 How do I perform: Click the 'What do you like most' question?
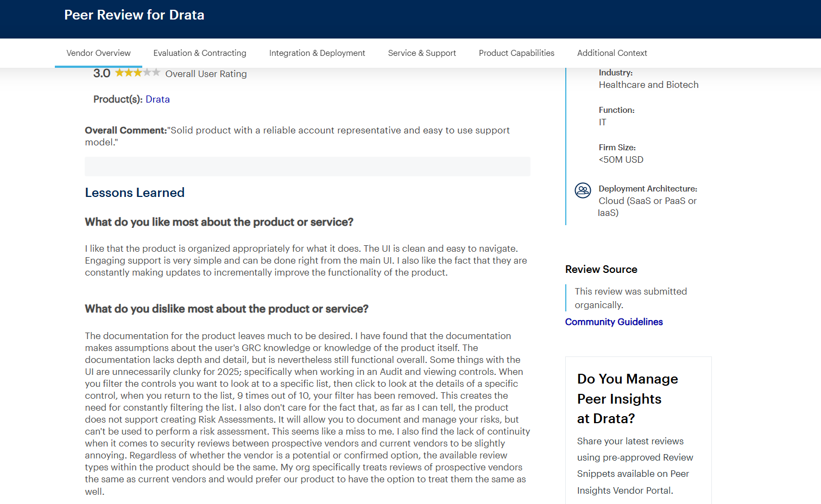219,222
